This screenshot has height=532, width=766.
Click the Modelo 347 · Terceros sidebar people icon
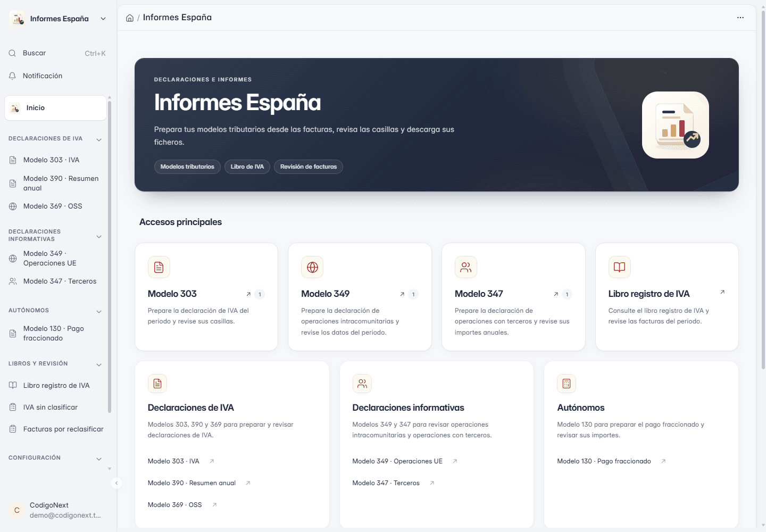click(13, 281)
